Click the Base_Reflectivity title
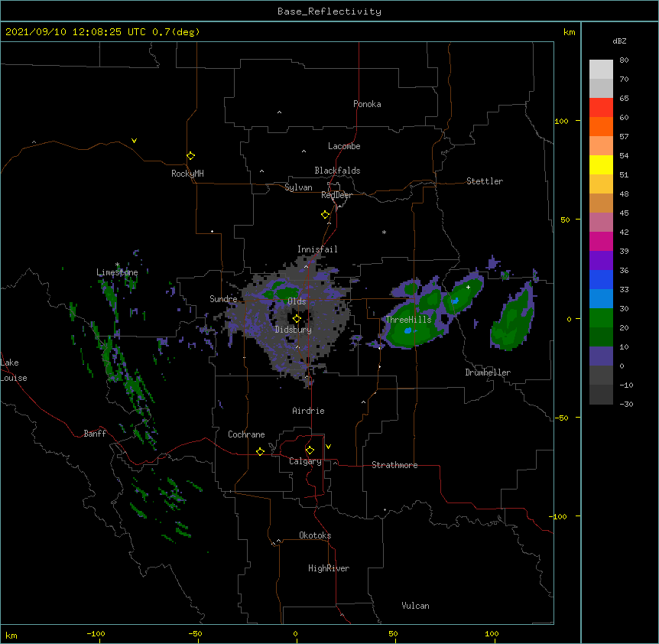Viewport: 659px width, 644px height. coord(329,11)
